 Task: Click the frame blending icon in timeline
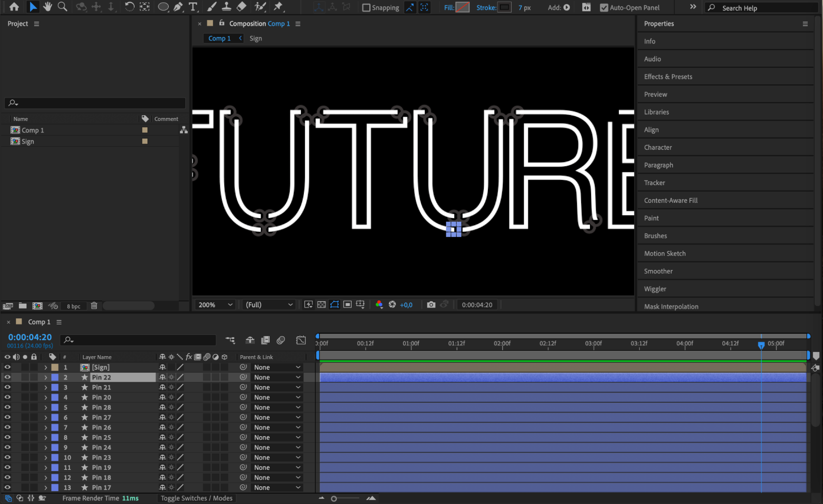click(x=266, y=340)
